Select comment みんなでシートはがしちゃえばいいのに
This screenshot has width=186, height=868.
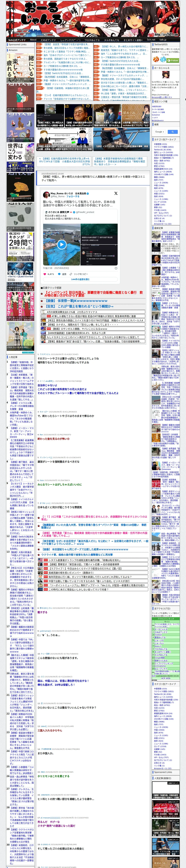point(59,484)
